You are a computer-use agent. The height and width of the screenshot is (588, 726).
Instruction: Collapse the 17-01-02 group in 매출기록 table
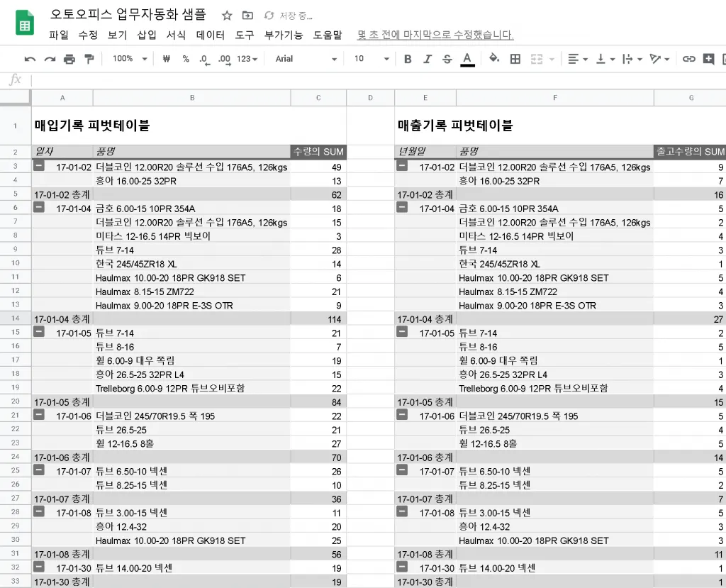click(x=402, y=165)
